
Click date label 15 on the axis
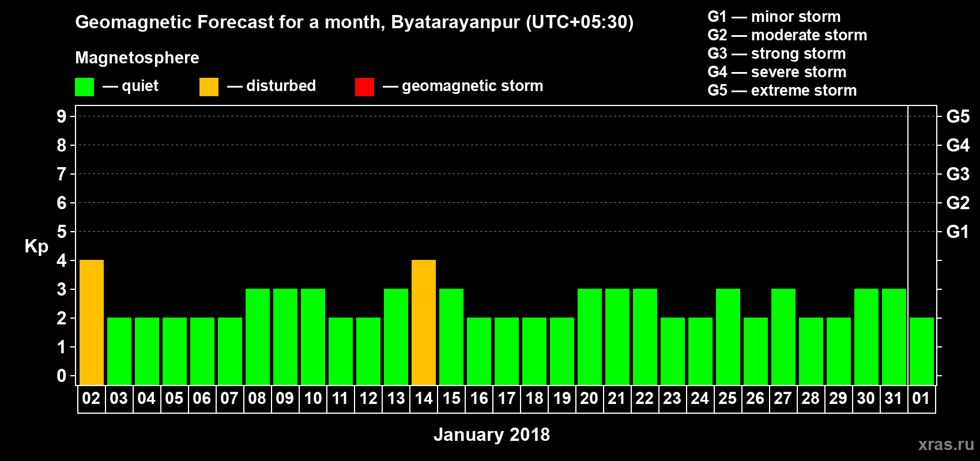tap(451, 398)
